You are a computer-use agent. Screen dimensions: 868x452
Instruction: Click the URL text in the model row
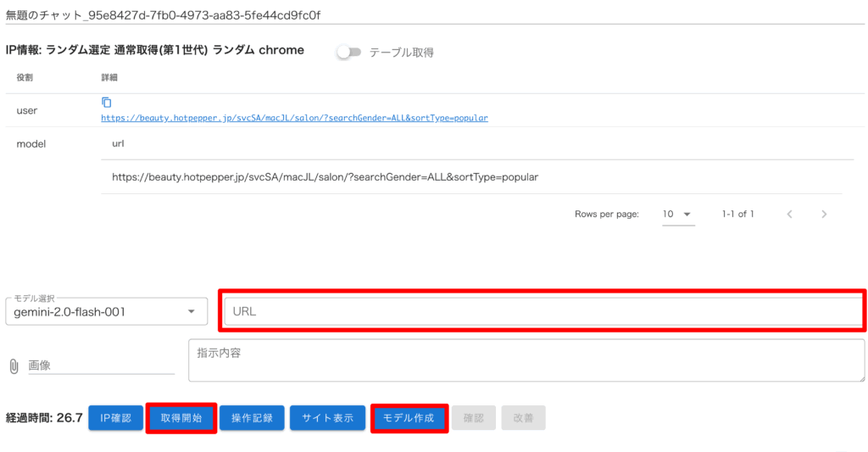[325, 177]
